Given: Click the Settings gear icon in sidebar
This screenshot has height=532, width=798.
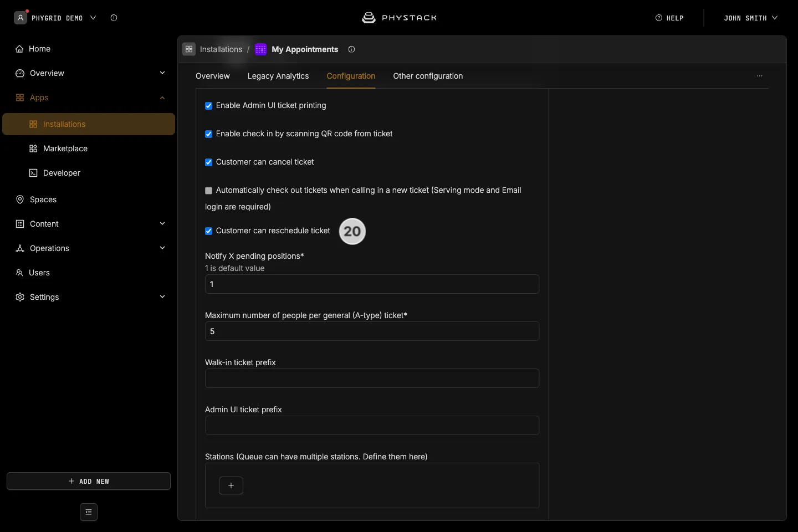Looking at the screenshot, I should (x=20, y=297).
